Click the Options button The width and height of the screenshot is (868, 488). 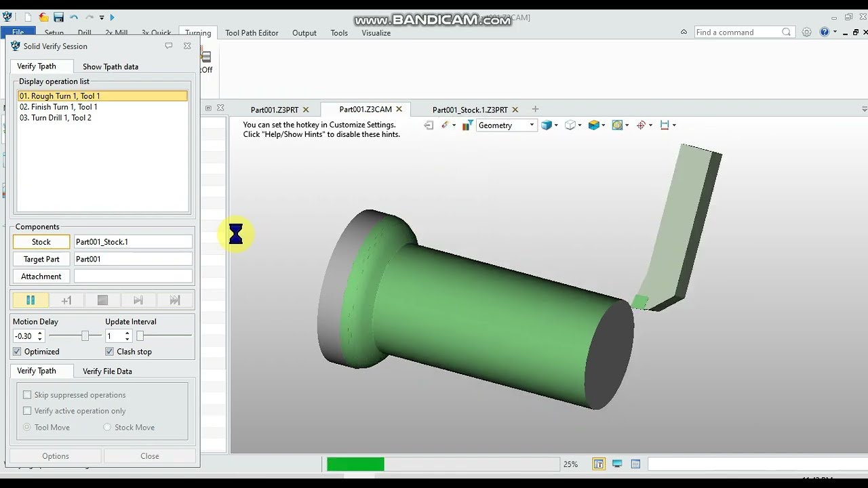tap(56, 456)
